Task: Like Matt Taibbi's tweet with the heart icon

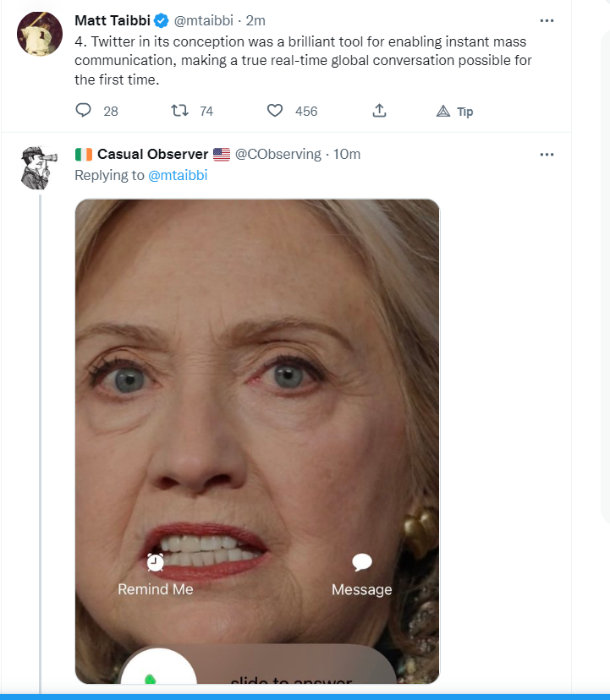Action: pyautogui.click(x=274, y=111)
